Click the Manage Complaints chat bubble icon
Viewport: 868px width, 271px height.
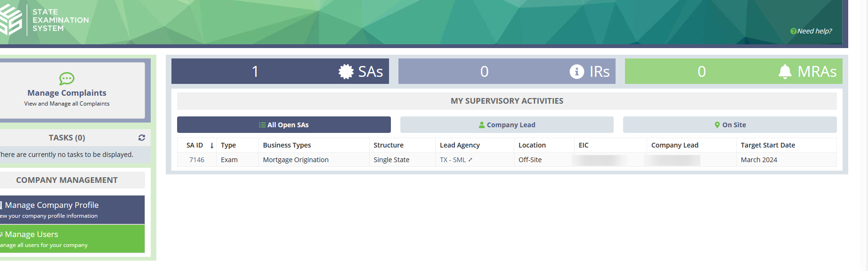pos(67,78)
